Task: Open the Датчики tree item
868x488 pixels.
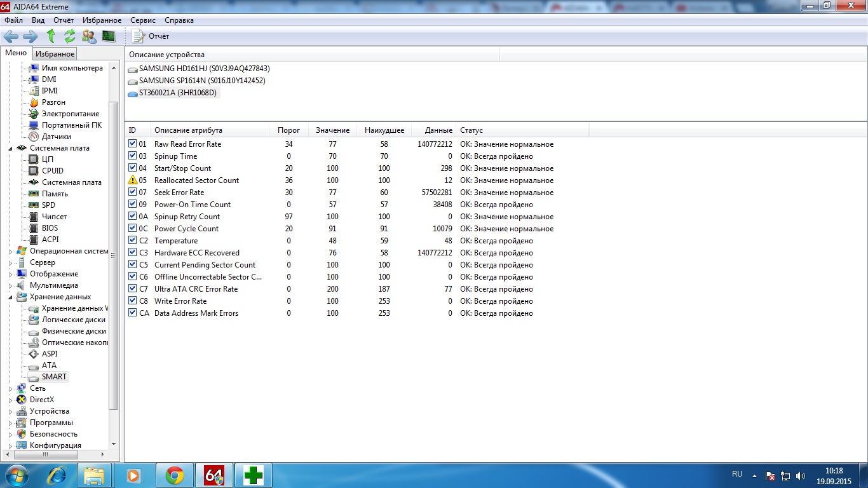Action: [57, 137]
